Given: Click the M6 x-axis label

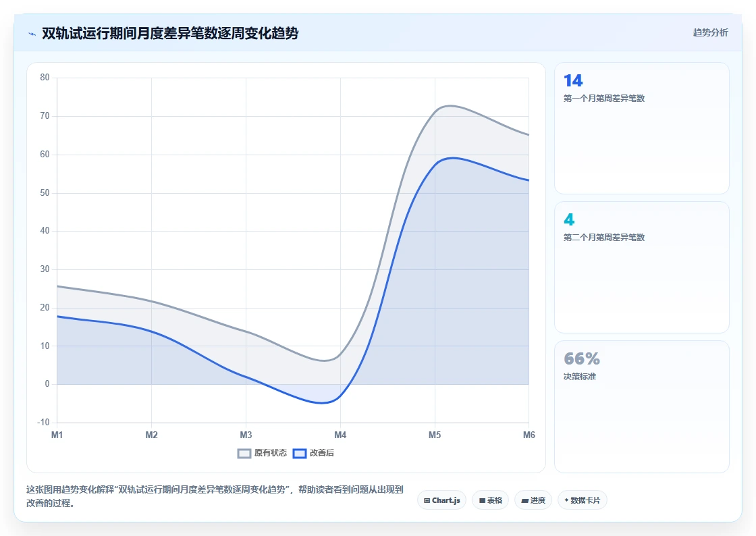Looking at the screenshot, I should (x=529, y=435).
